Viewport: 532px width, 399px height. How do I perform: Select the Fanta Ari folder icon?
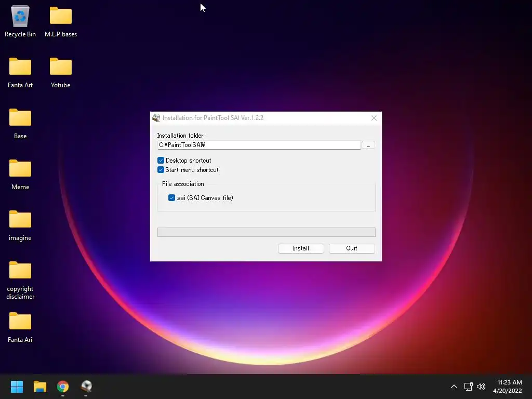tap(20, 326)
